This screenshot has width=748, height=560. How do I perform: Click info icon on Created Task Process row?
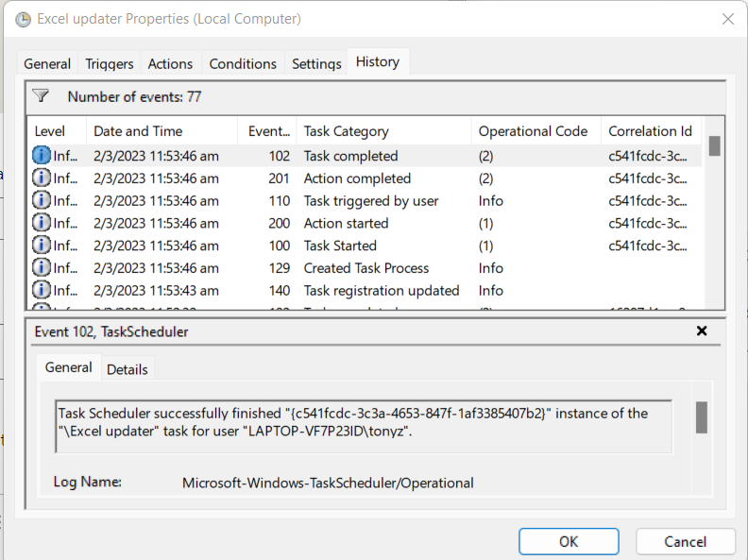[x=42, y=267]
